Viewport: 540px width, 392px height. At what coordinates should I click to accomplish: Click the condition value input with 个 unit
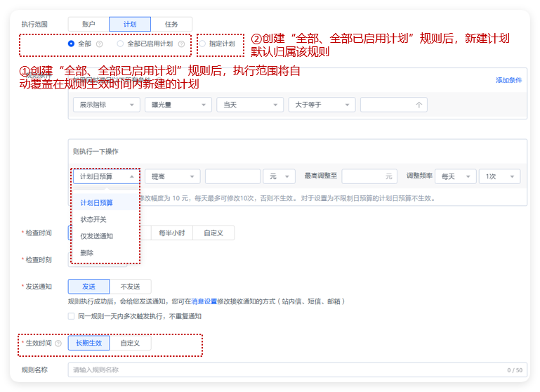coord(394,105)
